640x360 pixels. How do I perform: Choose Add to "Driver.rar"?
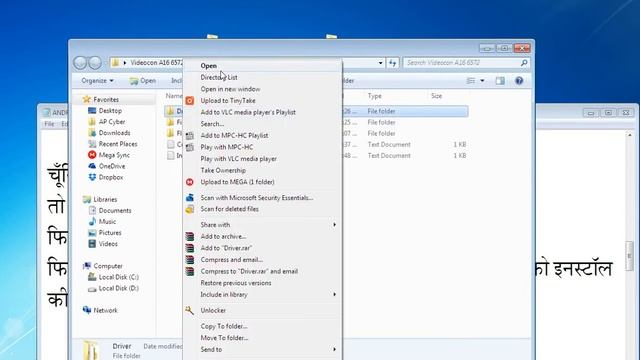pyautogui.click(x=263, y=248)
